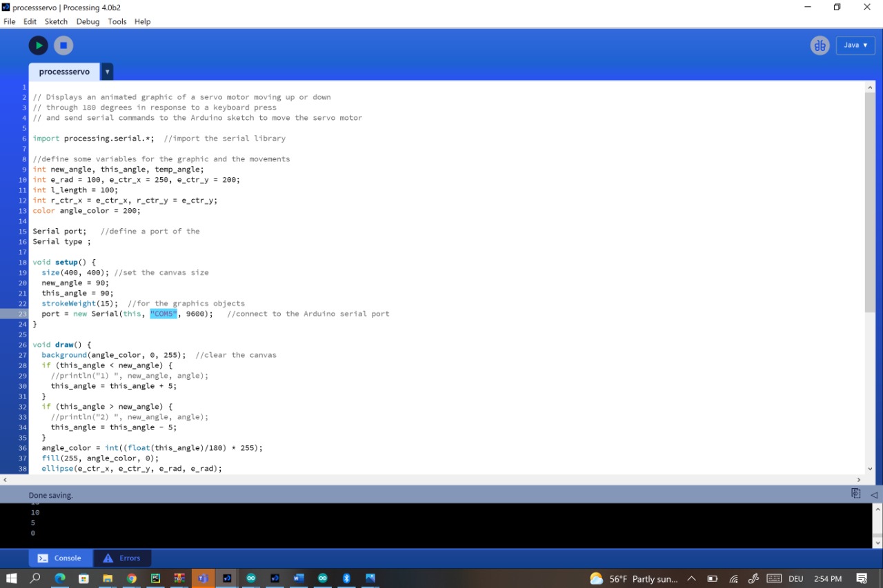Viewport: 883px width, 588px height.
Task: Open the weather widget showing 56°F
Action: click(x=634, y=579)
